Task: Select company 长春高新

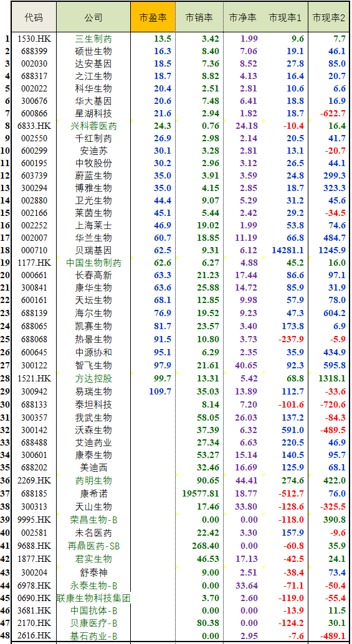Action: pos(93,275)
